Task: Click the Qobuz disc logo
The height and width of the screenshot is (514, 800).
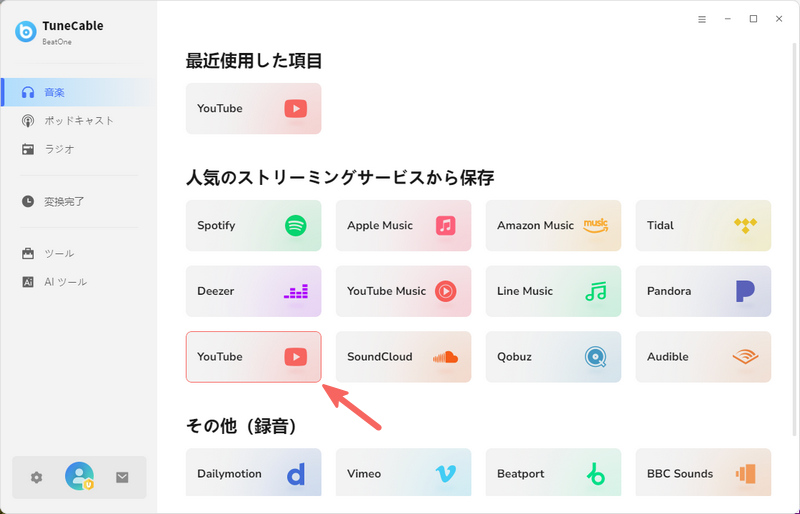Action: 596,357
